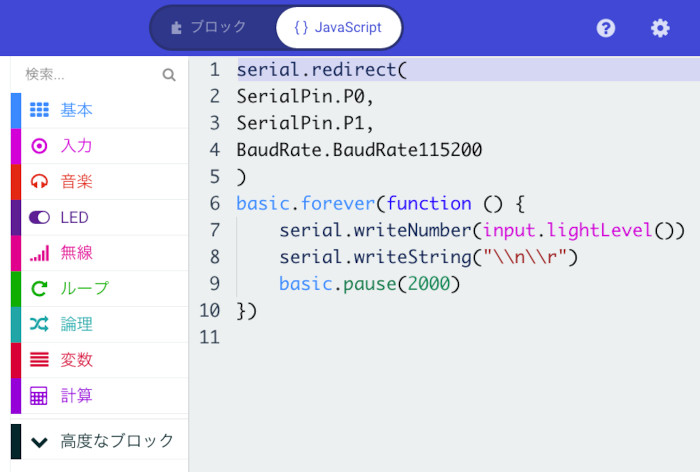Click the blue 基本 color bar
The height and width of the screenshot is (472, 700).
pos(16,111)
